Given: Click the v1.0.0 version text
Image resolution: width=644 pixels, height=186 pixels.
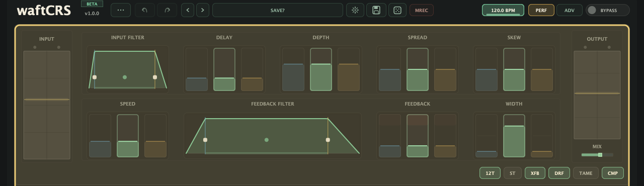Looking at the screenshot, I should (x=92, y=13).
